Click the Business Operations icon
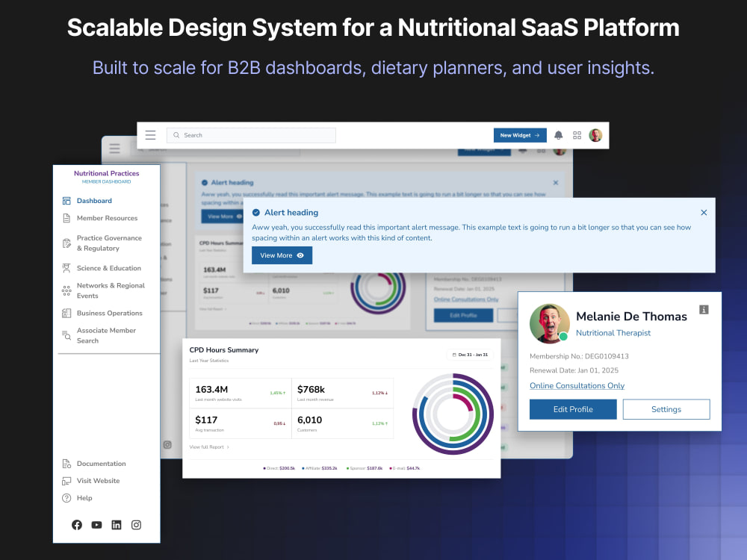This screenshot has width=747, height=560. point(66,313)
